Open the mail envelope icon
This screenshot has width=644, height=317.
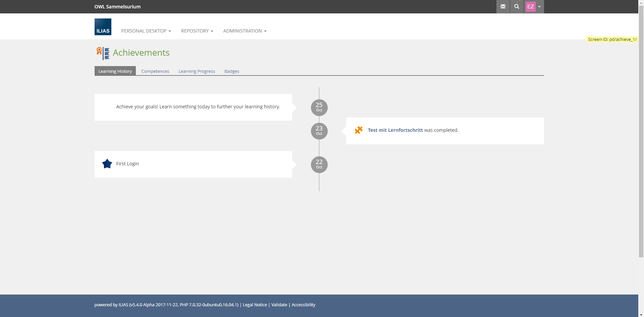point(503,7)
